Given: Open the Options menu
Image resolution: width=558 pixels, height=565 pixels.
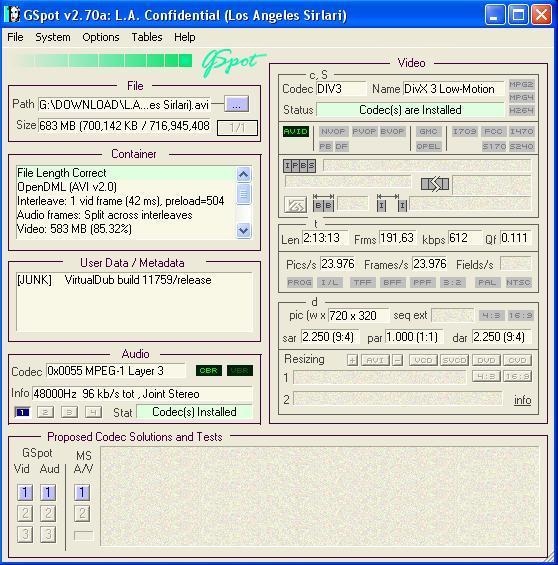Looking at the screenshot, I should click(101, 37).
